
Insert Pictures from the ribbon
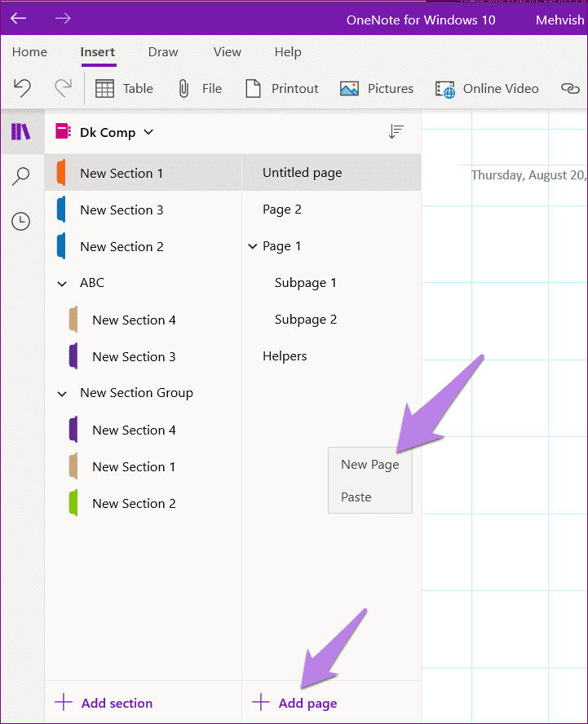(x=377, y=88)
